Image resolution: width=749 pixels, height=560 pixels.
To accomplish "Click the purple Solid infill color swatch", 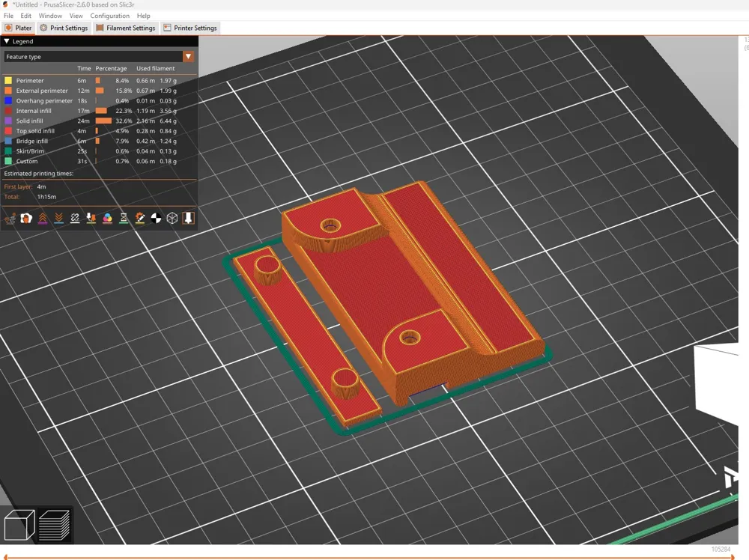I will (x=8, y=121).
